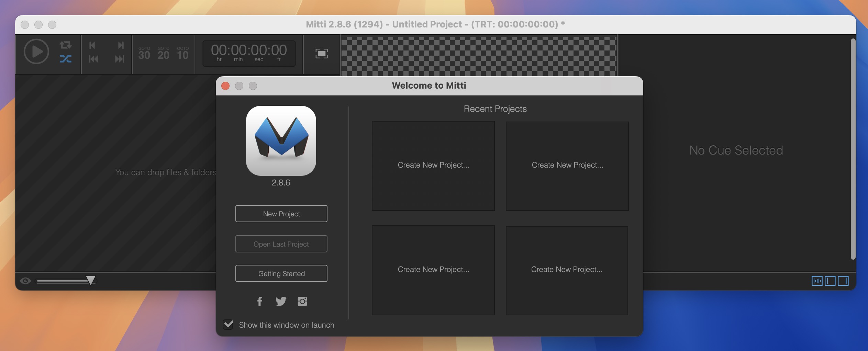Click the drop files & folders hint text
The image size is (868, 351).
[166, 172]
